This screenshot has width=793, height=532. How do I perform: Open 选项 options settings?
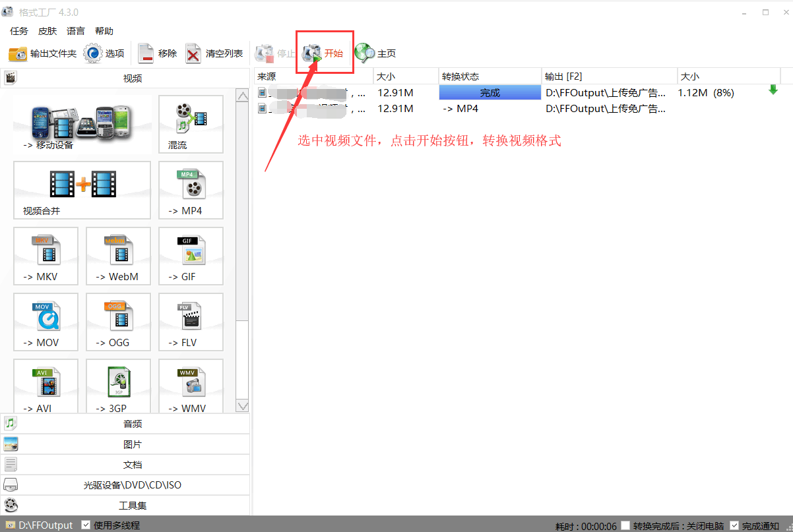pyautogui.click(x=105, y=53)
